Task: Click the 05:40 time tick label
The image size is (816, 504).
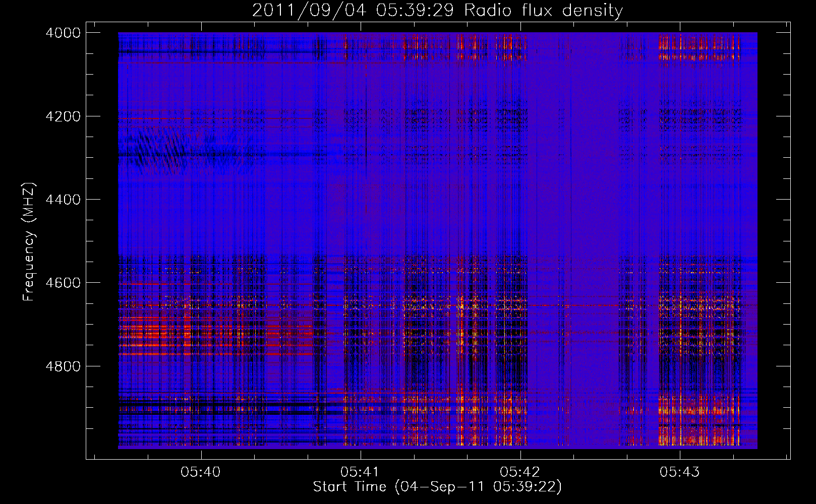Action: [201, 472]
